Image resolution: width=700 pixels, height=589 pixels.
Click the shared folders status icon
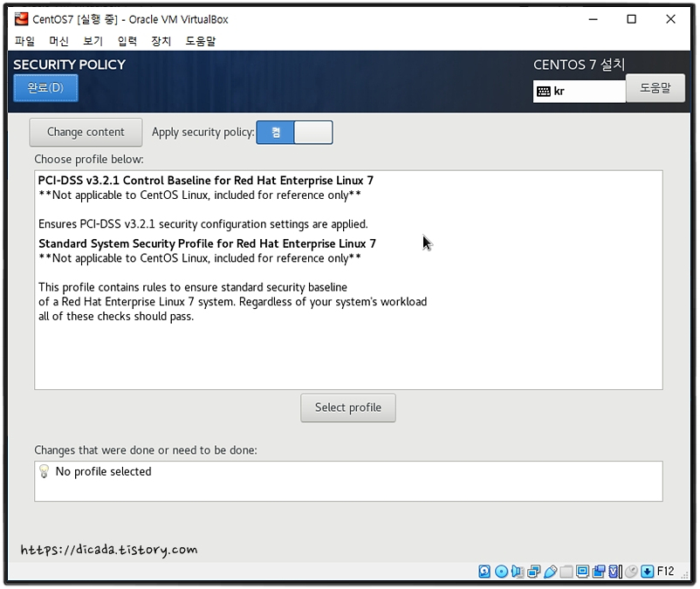tap(566, 572)
